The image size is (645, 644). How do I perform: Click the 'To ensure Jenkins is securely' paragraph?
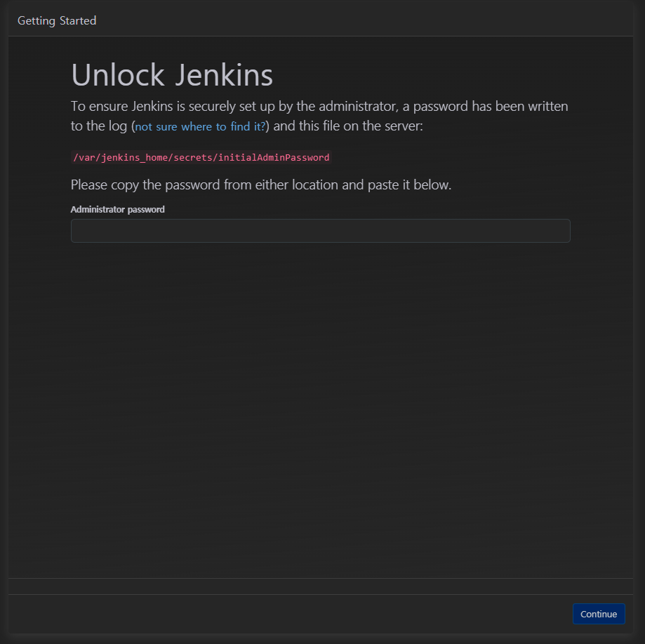pyautogui.click(x=319, y=116)
